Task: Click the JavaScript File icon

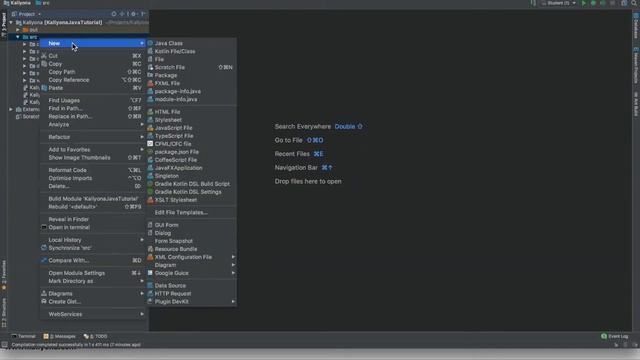Action: [150, 128]
